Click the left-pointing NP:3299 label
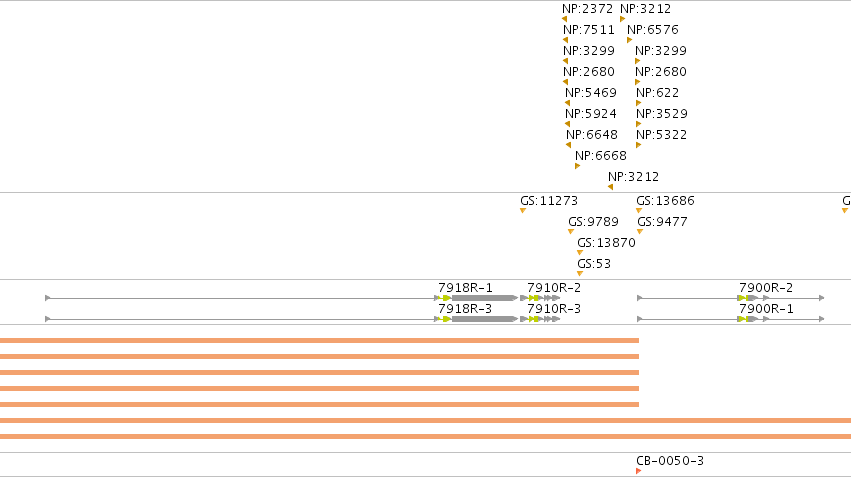Viewport: 851px width, 477px height. click(x=589, y=51)
